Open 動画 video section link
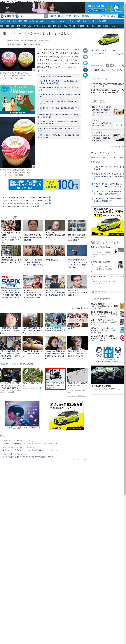 pyautogui.click(x=61, y=16)
